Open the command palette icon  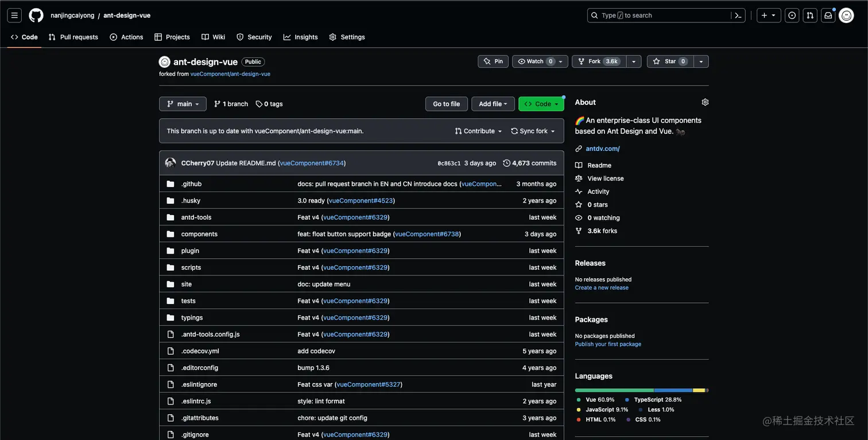(x=738, y=15)
